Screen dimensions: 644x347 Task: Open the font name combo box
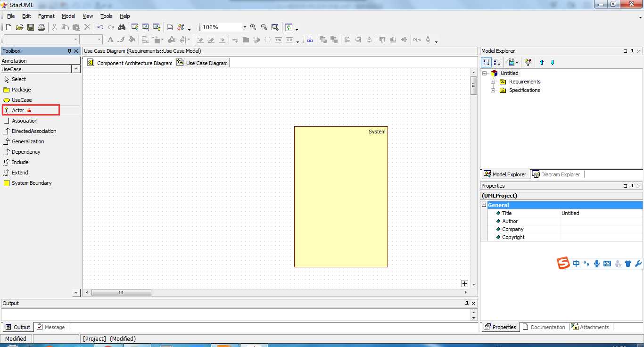(x=41, y=40)
